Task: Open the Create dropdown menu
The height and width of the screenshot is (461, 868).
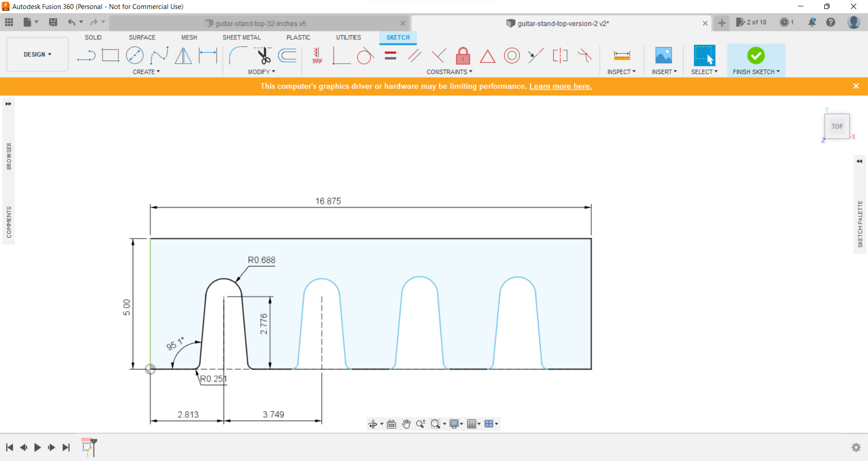Action: pos(146,71)
